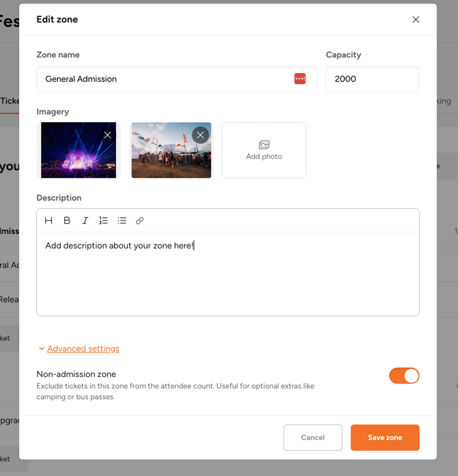Click the Imagery label
Viewport: 458px width, 476px height.
coord(53,112)
